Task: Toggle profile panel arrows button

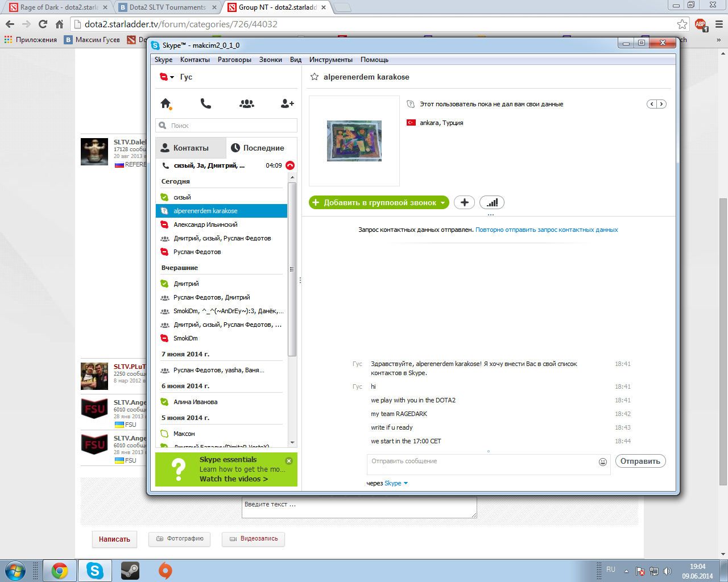Action: click(656, 104)
